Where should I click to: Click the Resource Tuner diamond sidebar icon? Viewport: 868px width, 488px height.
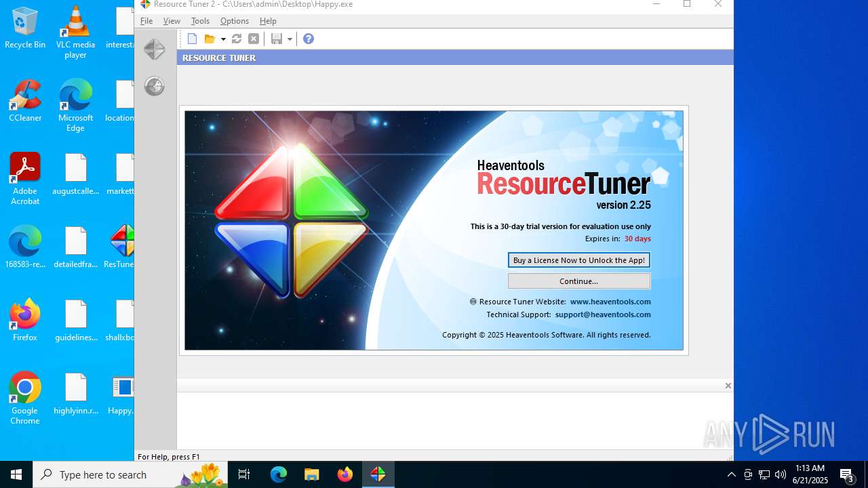click(x=155, y=49)
